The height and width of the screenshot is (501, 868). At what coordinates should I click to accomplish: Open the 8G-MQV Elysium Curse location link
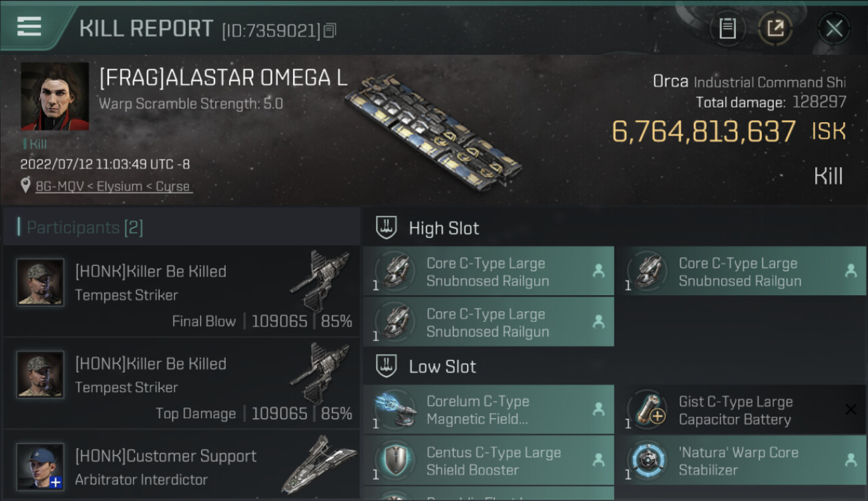click(x=114, y=186)
